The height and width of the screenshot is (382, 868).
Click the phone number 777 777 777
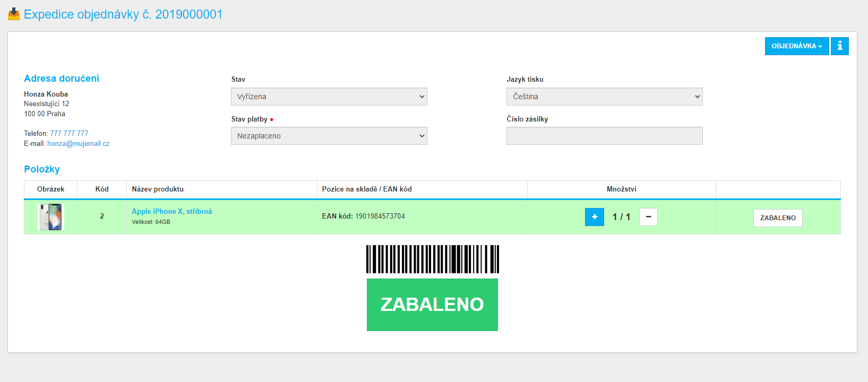point(69,133)
